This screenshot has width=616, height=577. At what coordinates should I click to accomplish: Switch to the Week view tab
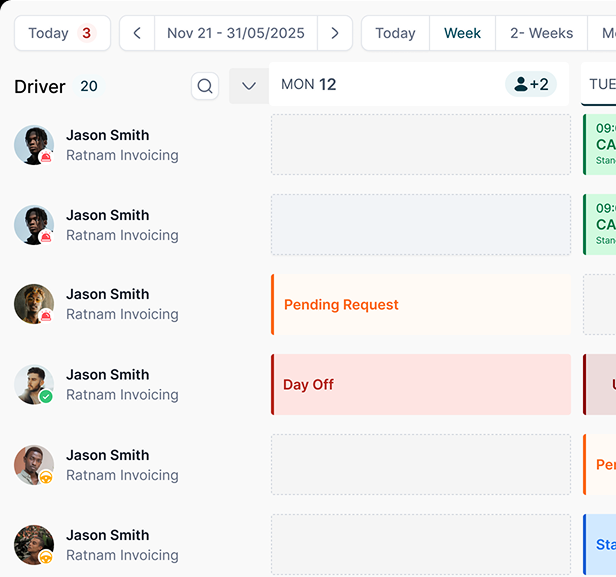[462, 33]
